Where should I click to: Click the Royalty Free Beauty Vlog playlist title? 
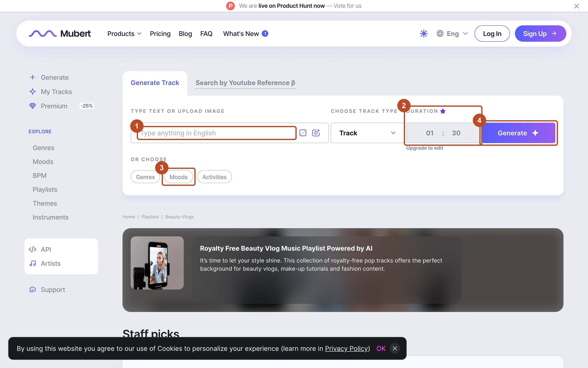click(286, 248)
